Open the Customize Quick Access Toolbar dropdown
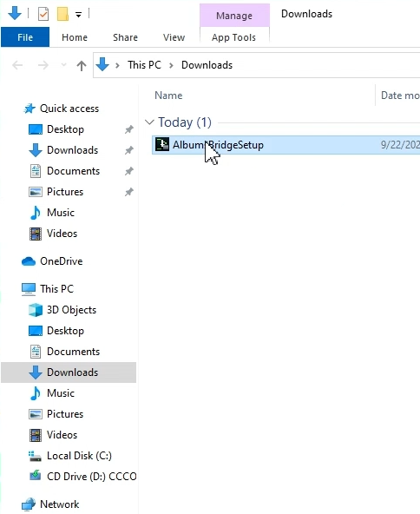 pyautogui.click(x=78, y=15)
